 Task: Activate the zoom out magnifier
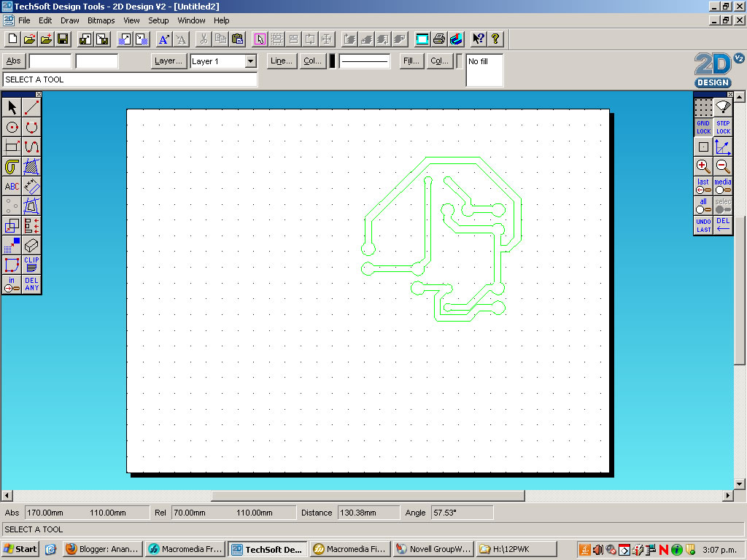(x=722, y=166)
